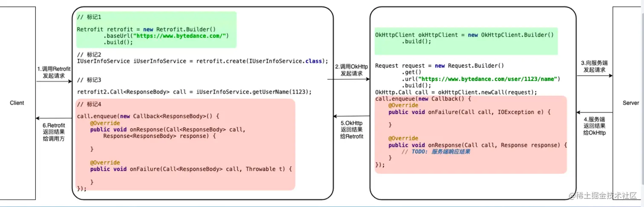This screenshot has height=207, width=644.
Task: Click the "Server" label on the right box
Action: point(631,103)
